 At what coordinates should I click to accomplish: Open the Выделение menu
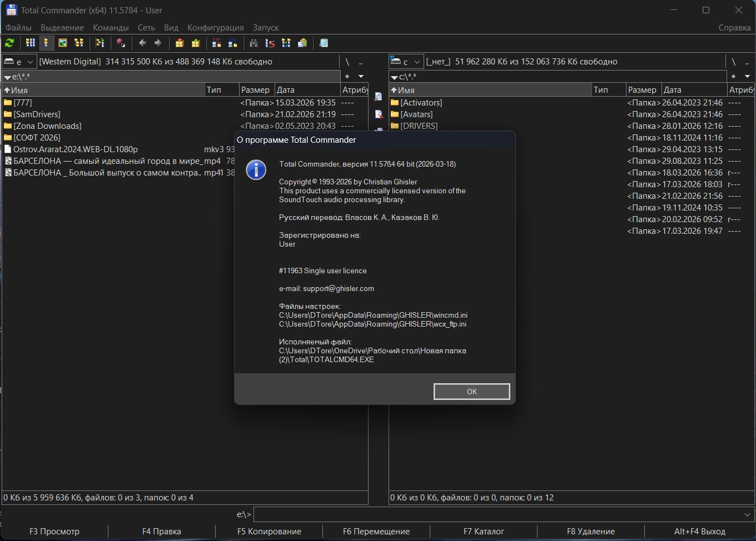click(x=62, y=28)
